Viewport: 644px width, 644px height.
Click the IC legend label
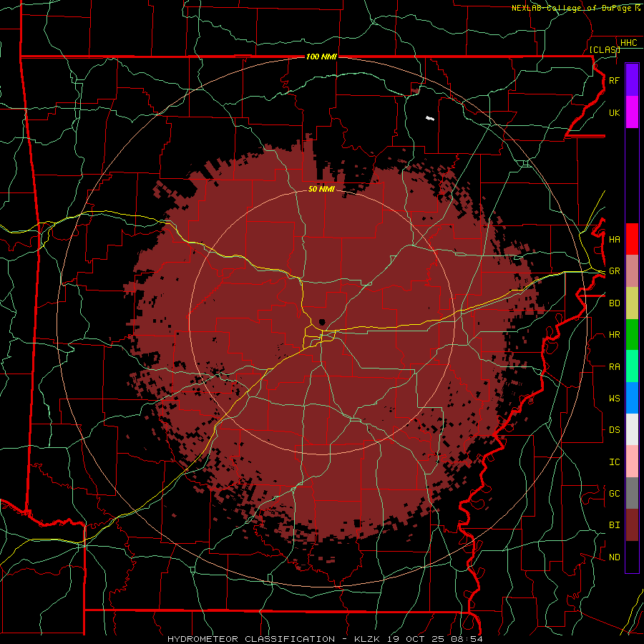(x=614, y=462)
